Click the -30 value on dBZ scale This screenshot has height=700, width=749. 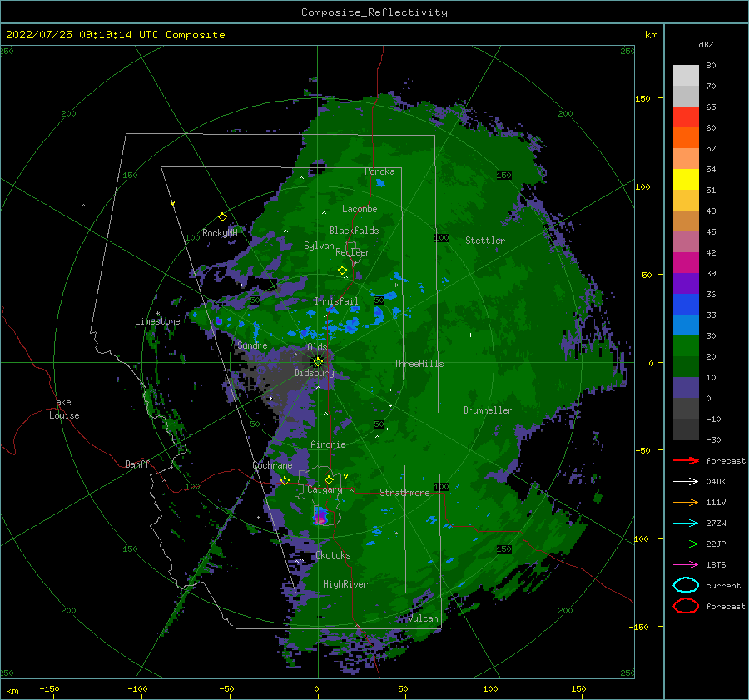713,439
